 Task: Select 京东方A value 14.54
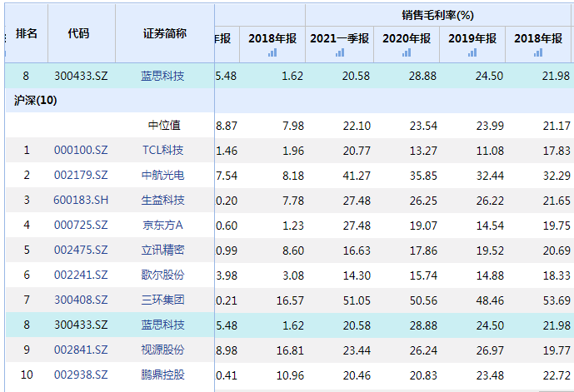(x=490, y=226)
